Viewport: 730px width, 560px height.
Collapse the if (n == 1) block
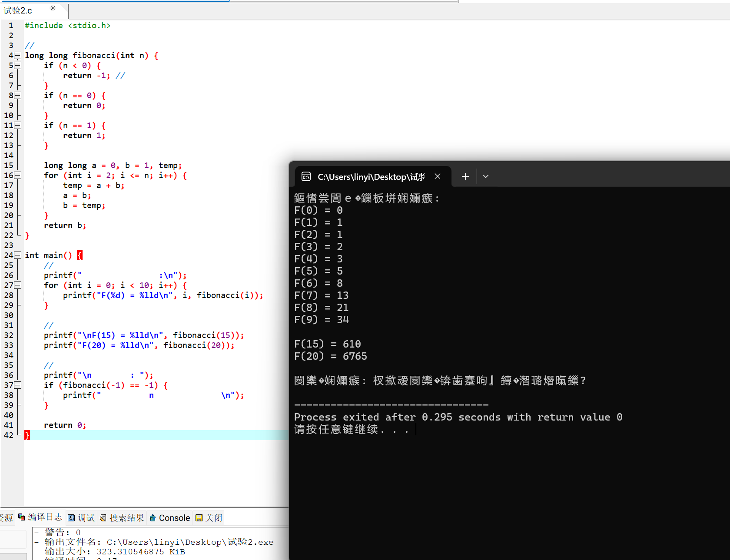18,126
